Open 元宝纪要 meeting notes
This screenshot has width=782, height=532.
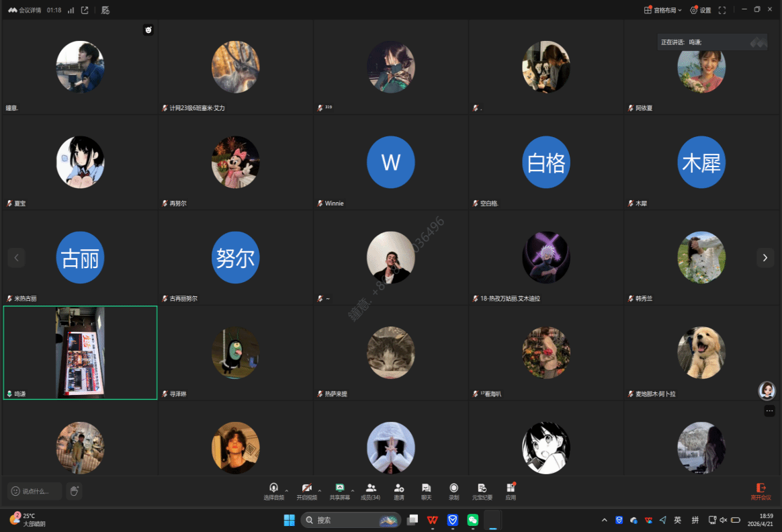(x=482, y=491)
